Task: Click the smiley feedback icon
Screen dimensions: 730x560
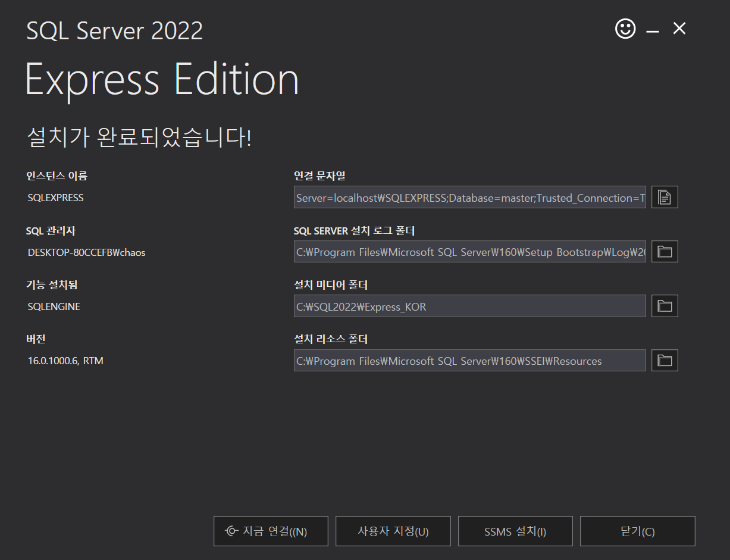Action: [625, 29]
